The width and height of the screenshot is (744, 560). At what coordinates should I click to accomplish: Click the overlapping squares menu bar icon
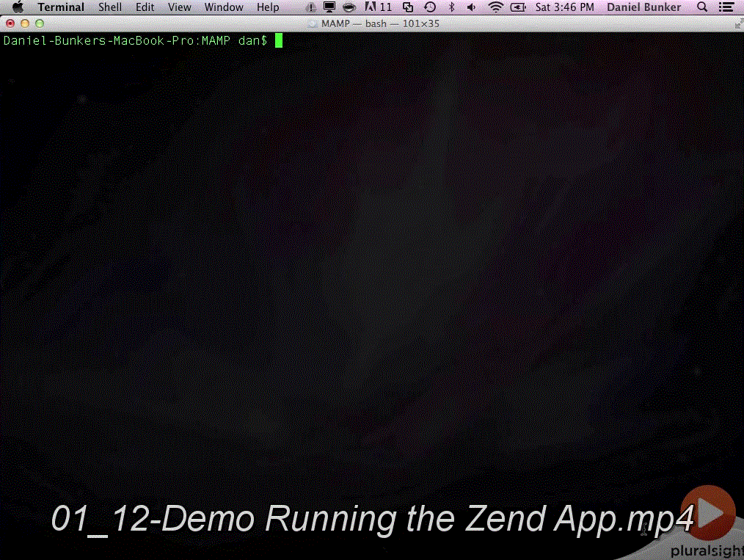click(408, 7)
